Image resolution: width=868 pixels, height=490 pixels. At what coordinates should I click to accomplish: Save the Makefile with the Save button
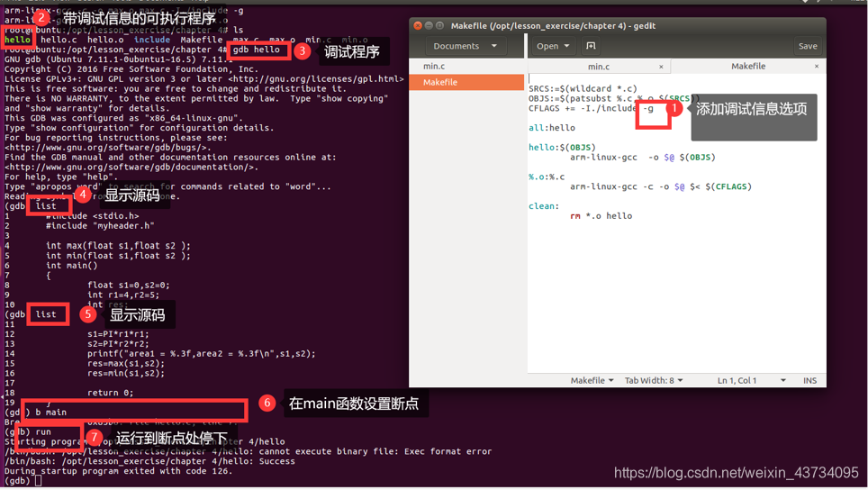pos(808,46)
